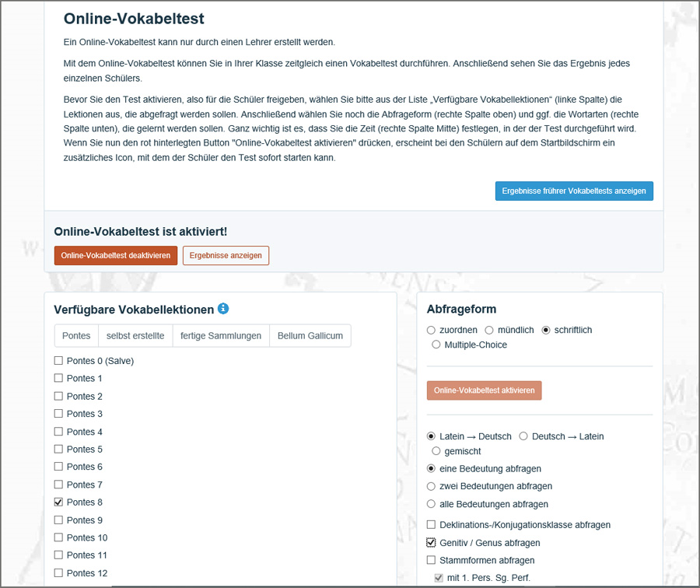Click the info icon beside Verfügbare Vokabellektionen
The width and height of the screenshot is (700, 588).
223,309
